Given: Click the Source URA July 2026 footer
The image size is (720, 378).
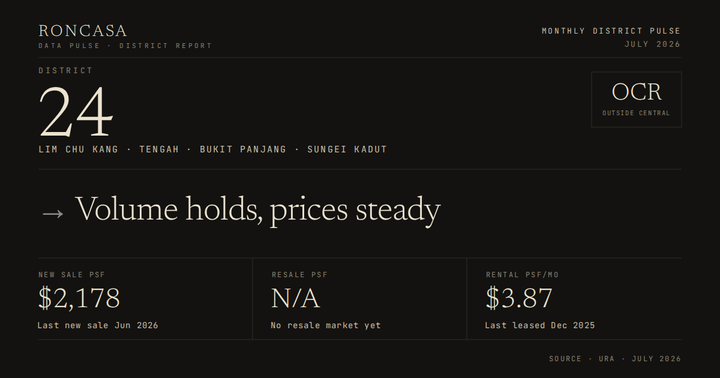Looking at the screenshot, I should click(615, 359).
